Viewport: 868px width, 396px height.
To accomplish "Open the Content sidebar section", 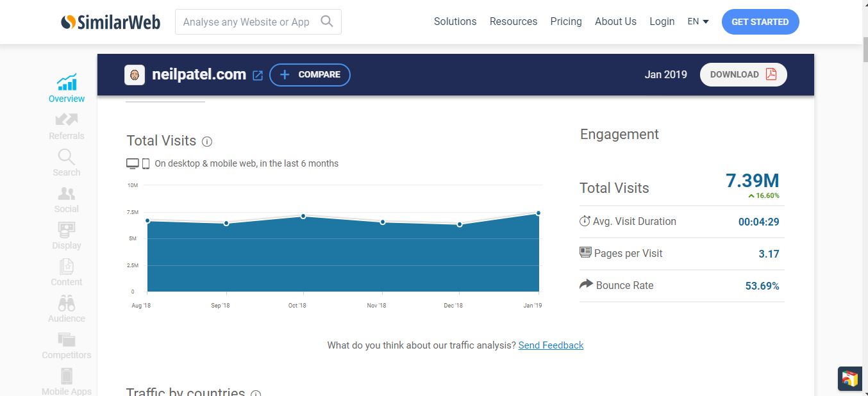I will click(67, 272).
